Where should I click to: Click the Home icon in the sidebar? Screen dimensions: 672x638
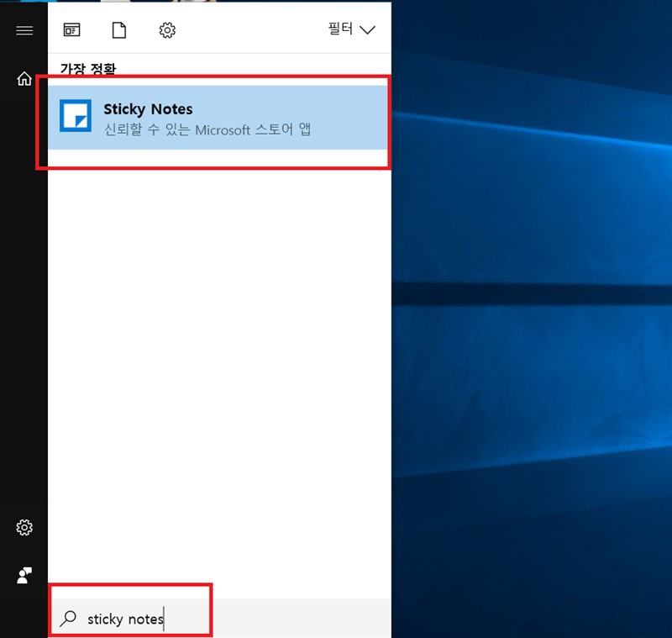24,79
